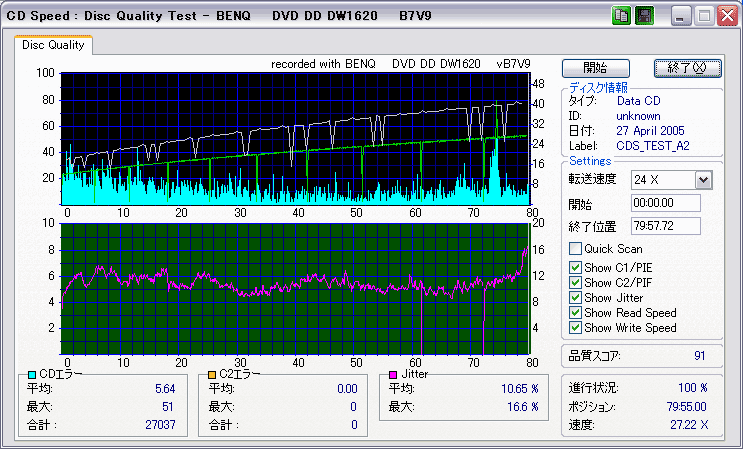The image size is (743, 449).
Task: Click the save floppy disk icon
Action: tap(644, 16)
